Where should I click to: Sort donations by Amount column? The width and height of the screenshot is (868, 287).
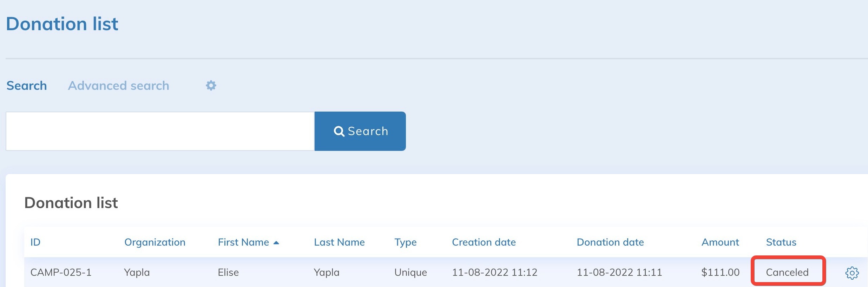(x=720, y=242)
